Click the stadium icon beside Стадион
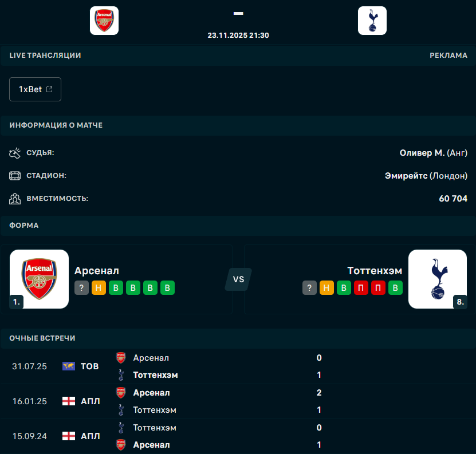The image size is (476, 454). coord(15,176)
